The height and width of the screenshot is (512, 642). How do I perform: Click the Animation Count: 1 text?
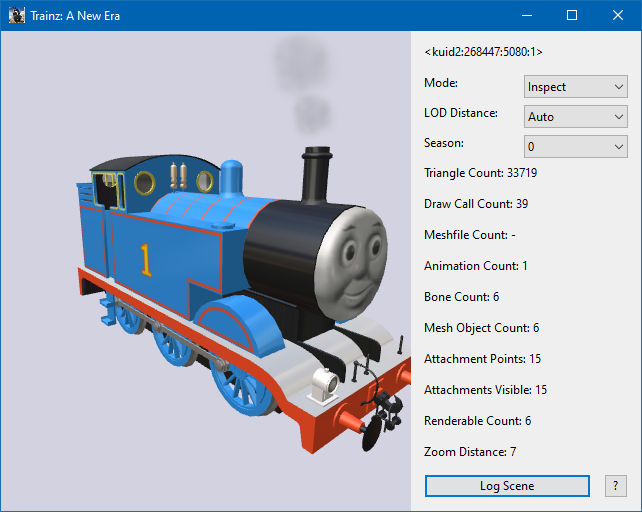click(475, 266)
